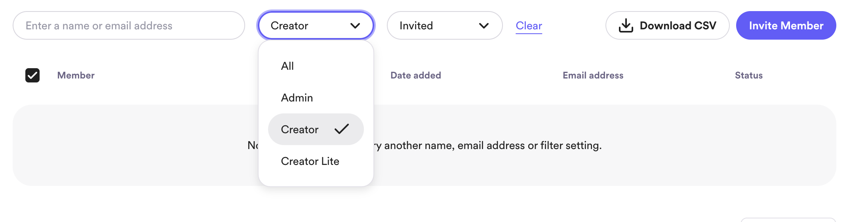
Task: Click the Download CSV button label
Action: tap(678, 26)
